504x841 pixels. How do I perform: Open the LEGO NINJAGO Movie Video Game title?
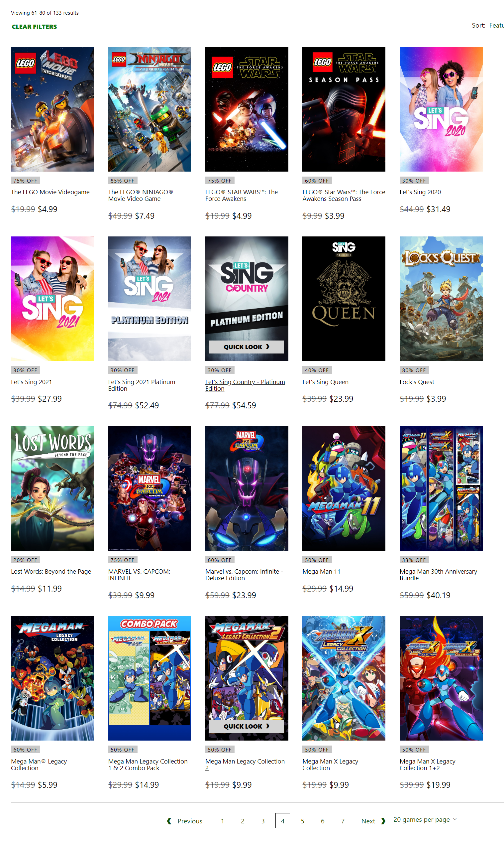point(141,196)
